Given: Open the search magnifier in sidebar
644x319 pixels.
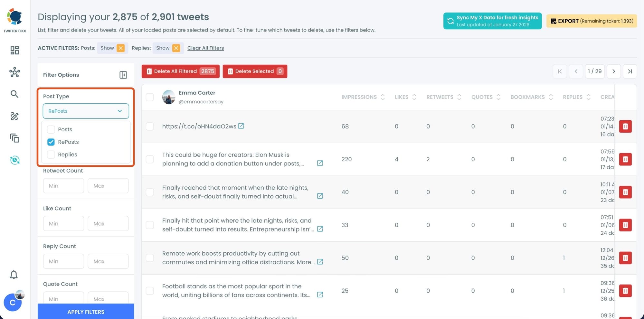Looking at the screenshot, I should (x=14, y=94).
